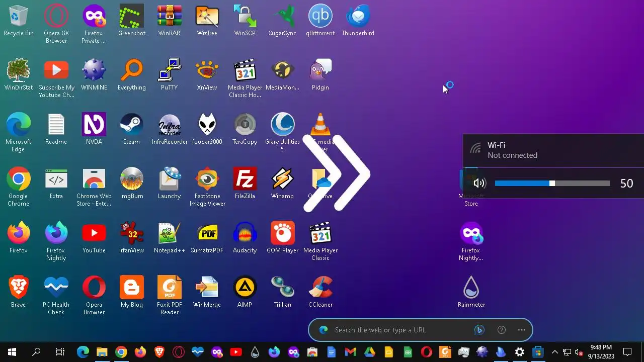Click the help question mark in search bar
644x362 pixels.
click(502, 330)
